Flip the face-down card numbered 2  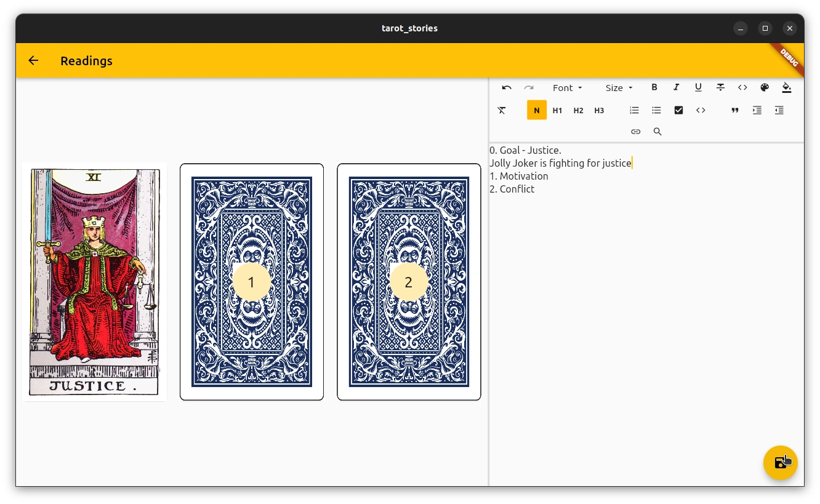click(x=409, y=282)
